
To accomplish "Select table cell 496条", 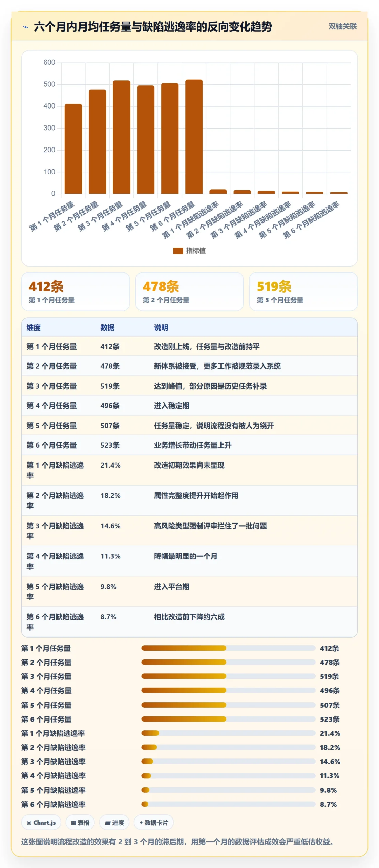I will click(x=110, y=406).
